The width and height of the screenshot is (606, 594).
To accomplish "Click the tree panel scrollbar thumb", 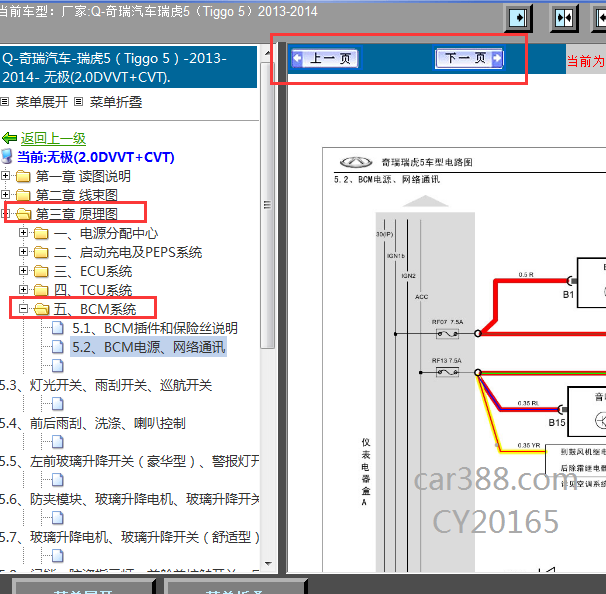I will click(267, 205).
